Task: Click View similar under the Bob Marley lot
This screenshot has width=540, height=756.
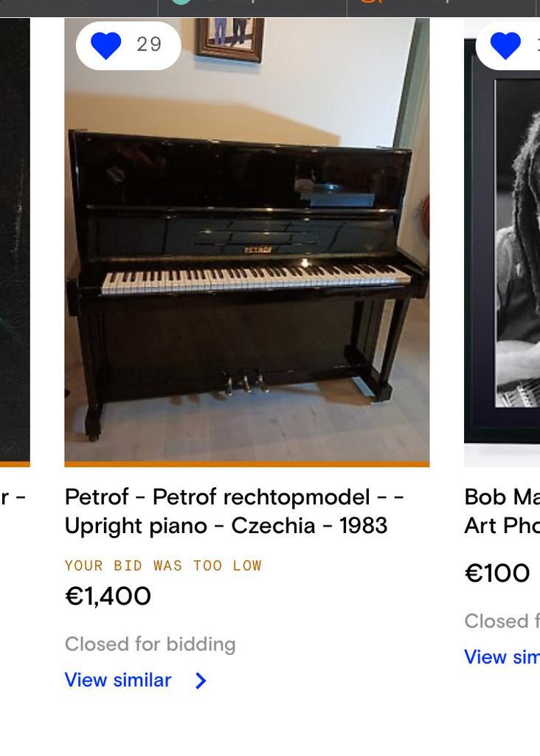Action: pos(502,657)
